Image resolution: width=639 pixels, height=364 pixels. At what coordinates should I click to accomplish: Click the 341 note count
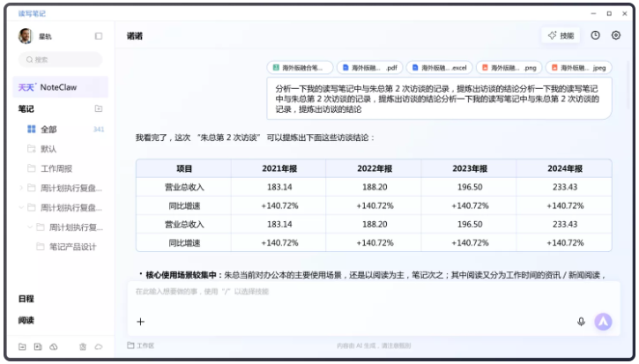[99, 130]
